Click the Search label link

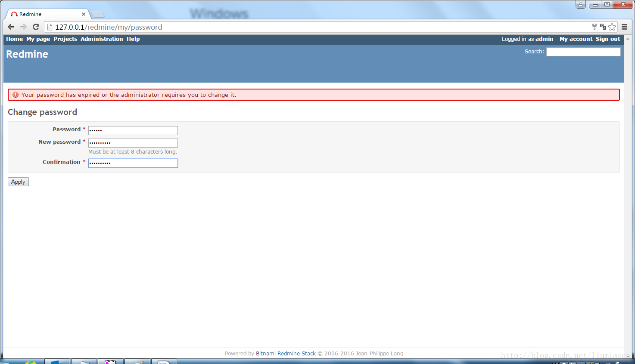click(x=534, y=52)
